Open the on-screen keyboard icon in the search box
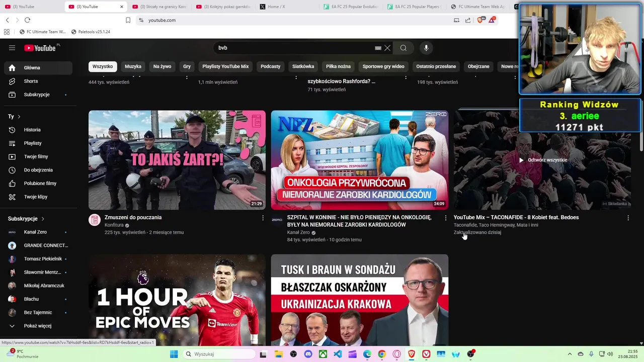 pos(378,48)
